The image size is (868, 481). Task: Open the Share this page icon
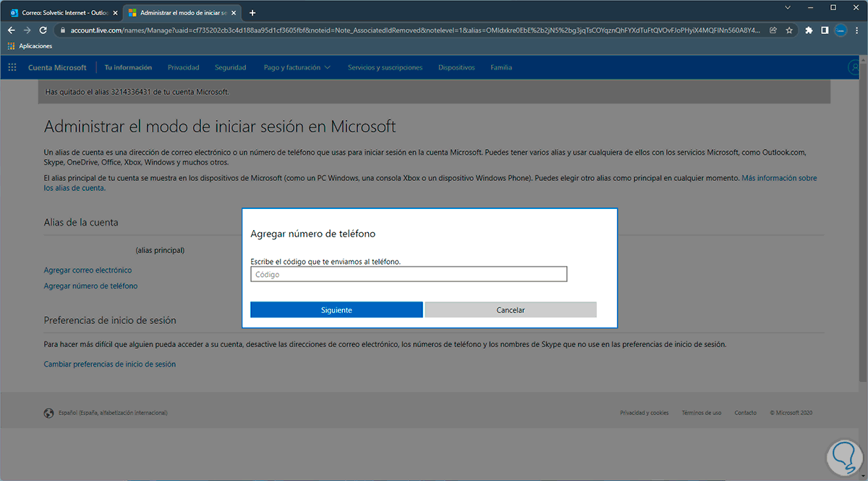point(773,30)
